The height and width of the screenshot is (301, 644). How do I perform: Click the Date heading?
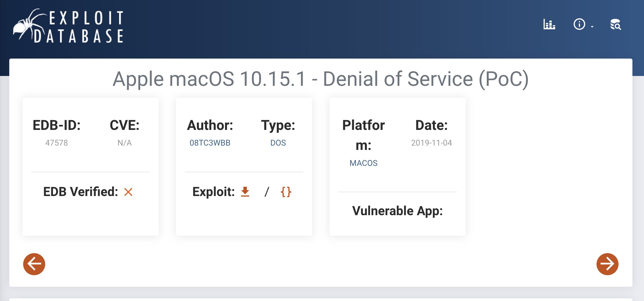431,125
